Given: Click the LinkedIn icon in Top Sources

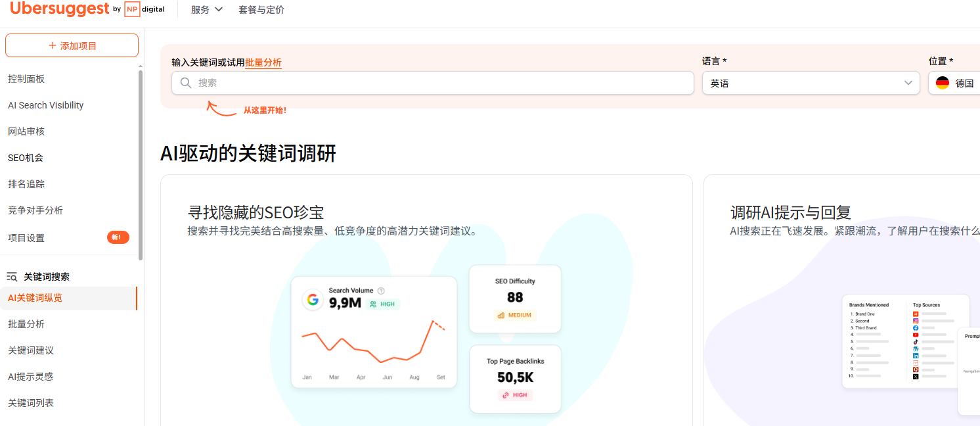Looking at the screenshot, I should pyautogui.click(x=916, y=356).
